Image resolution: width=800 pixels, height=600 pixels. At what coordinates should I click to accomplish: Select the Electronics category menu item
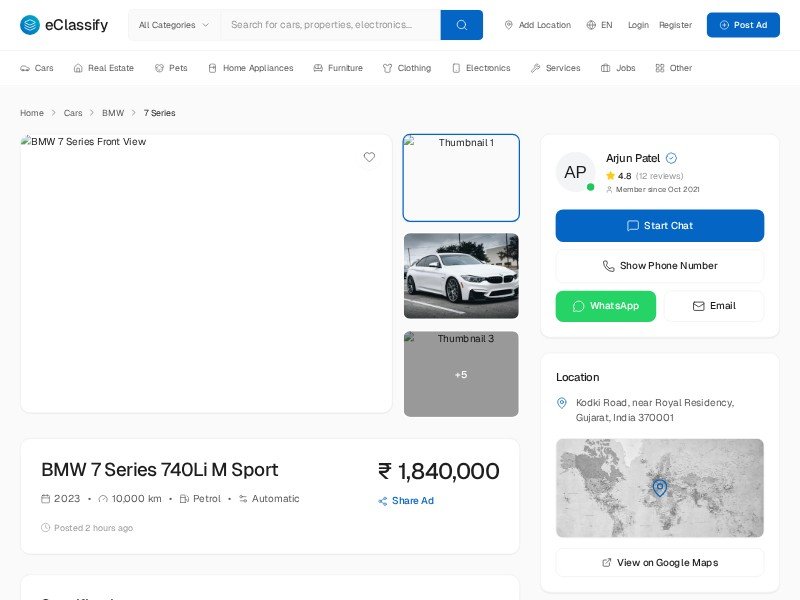(x=481, y=68)
